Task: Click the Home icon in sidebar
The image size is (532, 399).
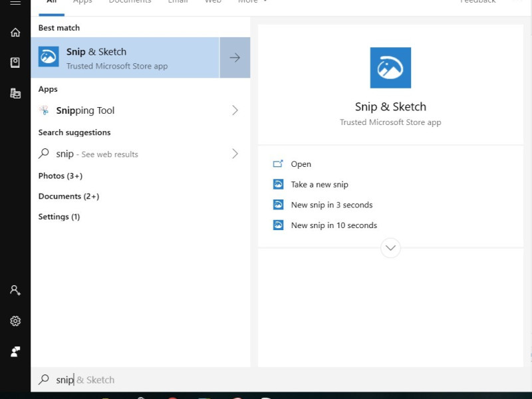Action: (15, 32)
